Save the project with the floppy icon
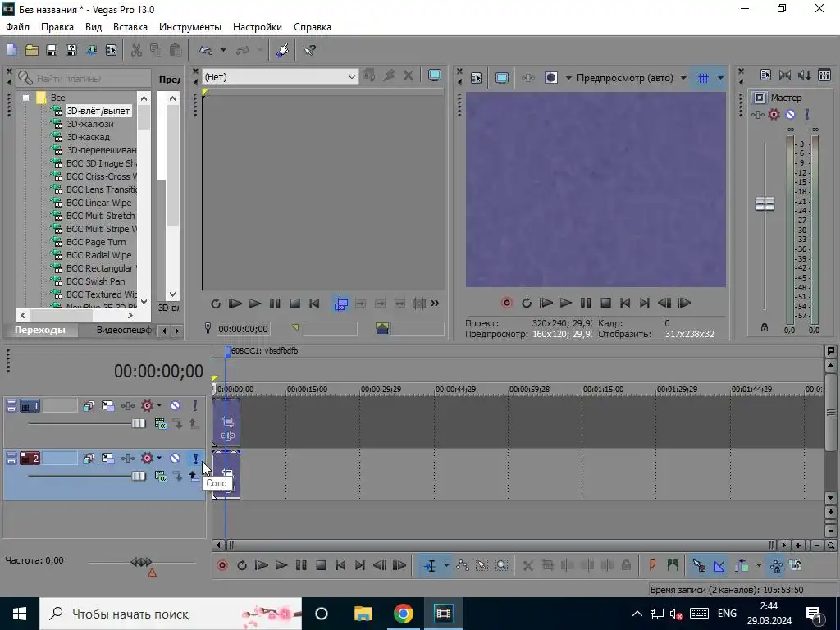 52,50
